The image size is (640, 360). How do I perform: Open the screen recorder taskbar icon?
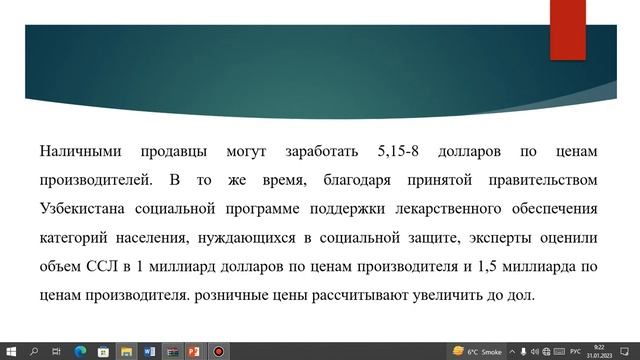[219, 351]
